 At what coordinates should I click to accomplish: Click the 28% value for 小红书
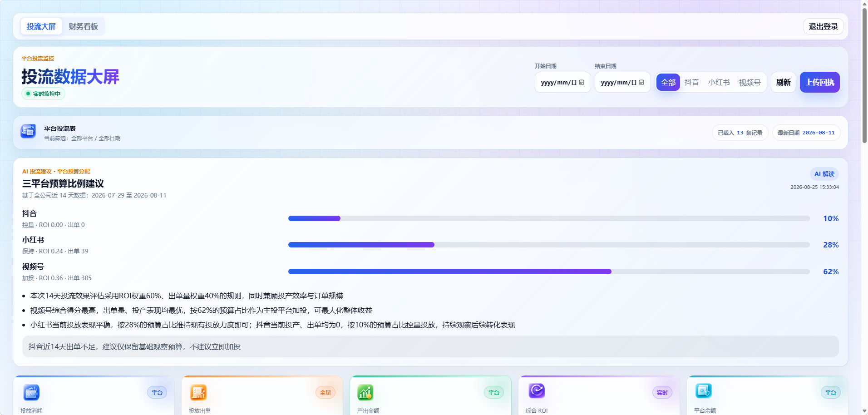pyautogui.click(x=831, y=245)
